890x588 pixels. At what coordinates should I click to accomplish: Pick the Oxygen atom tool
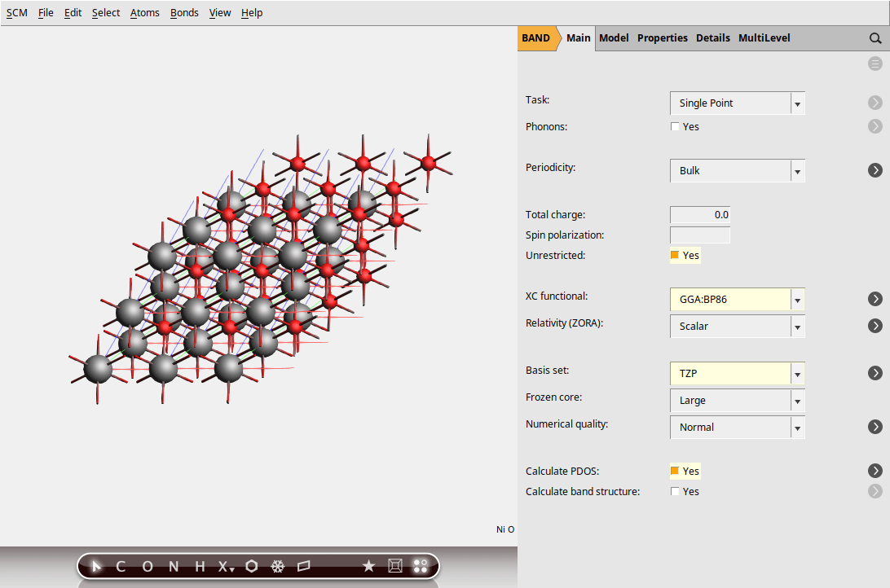coord(147,565)
